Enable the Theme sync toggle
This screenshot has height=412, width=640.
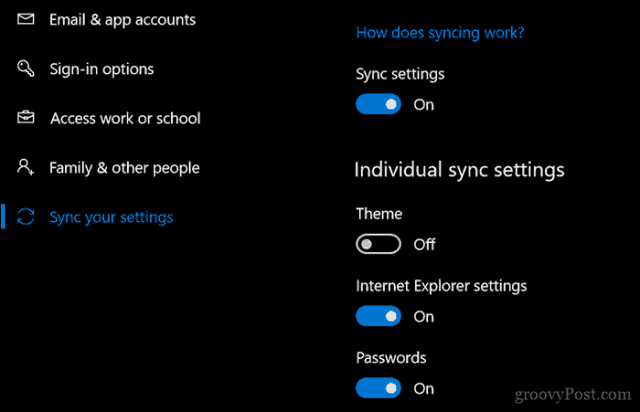coord(378,244)
